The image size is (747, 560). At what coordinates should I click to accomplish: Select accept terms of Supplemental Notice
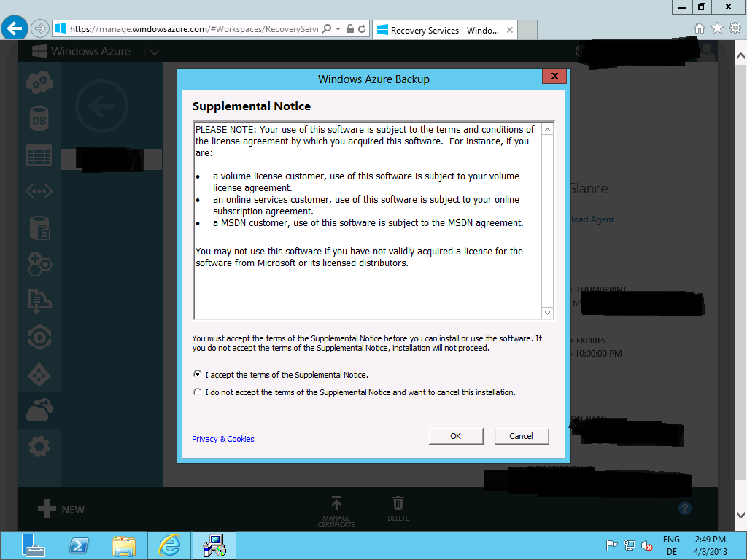197,374
